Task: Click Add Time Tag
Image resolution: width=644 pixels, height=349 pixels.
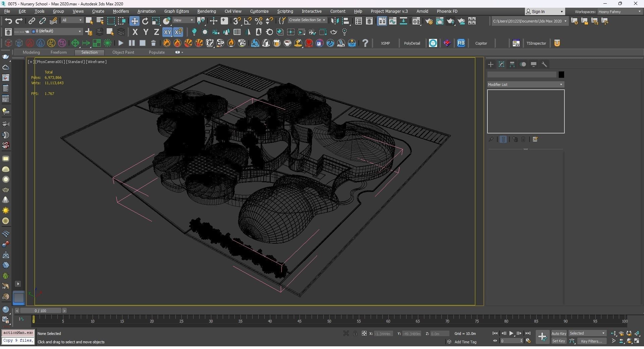Action: coord(465,342)
